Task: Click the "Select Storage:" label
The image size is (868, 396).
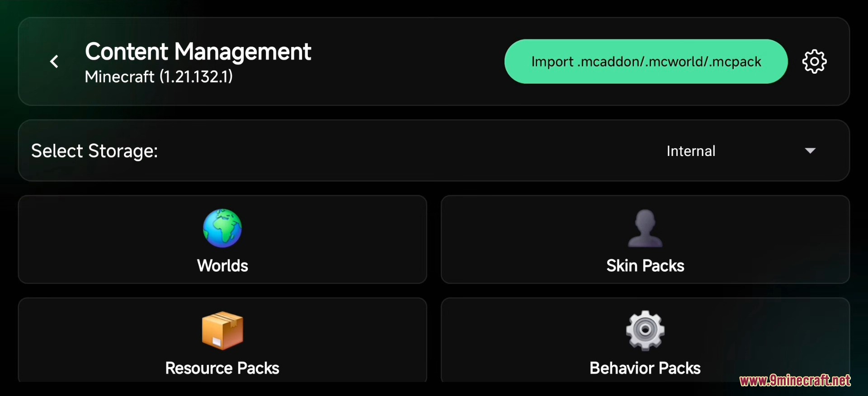Action: click(94, 151)
